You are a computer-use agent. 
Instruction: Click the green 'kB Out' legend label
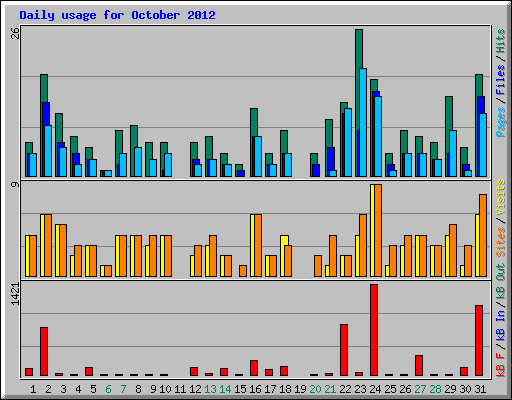click(x=501, y=282)
